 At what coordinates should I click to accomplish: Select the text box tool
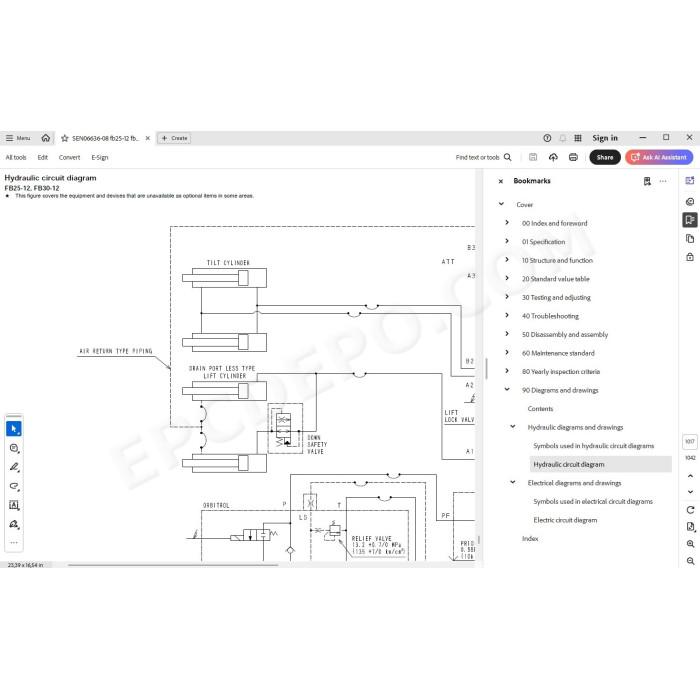(14, 505)
